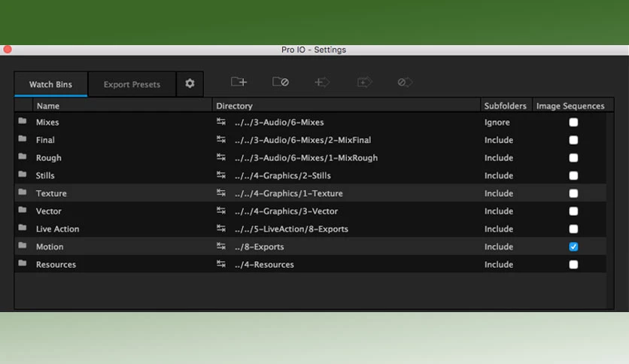Viewport: 629px width, 364px height.
Task: Click relative path icon for 3-Vector directory
Action: pos(221,211)
